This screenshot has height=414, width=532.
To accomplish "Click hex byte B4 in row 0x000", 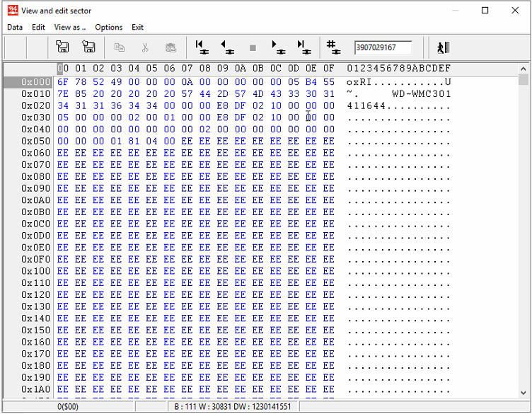I will [x=311, y=82].
